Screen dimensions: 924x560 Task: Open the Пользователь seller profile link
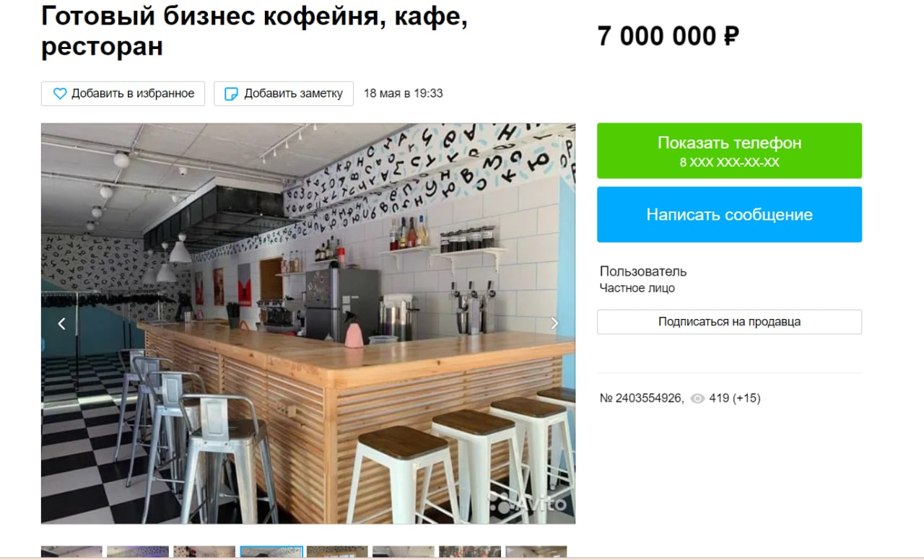click(x=643, y=272)
